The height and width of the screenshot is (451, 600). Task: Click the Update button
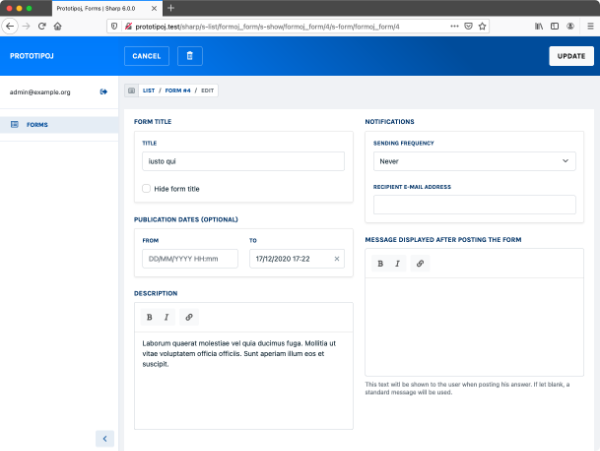point(571,56)
